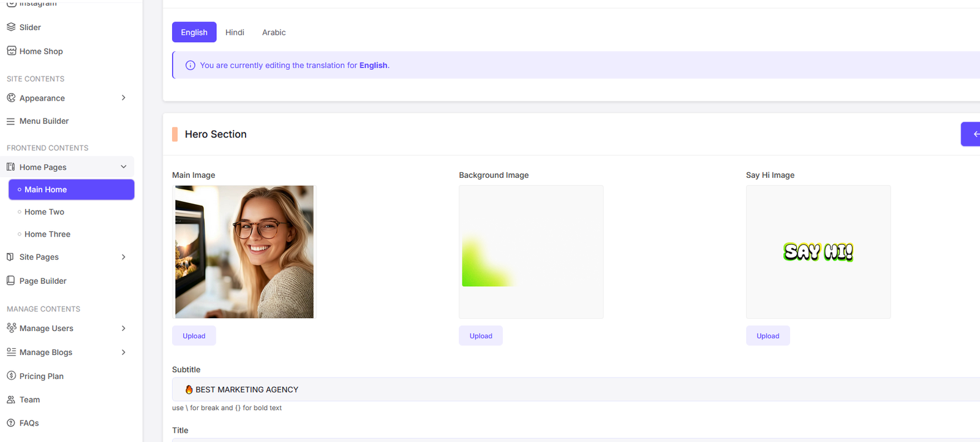Click the Pricing Plan dollar icon
980x442 pixels.
tap(11, 376)
